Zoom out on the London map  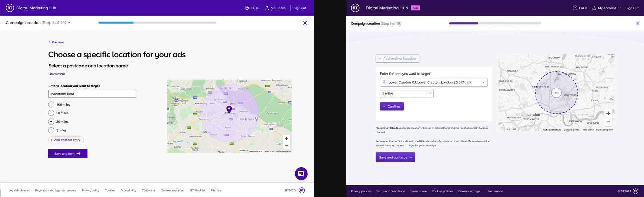[608, 122]
